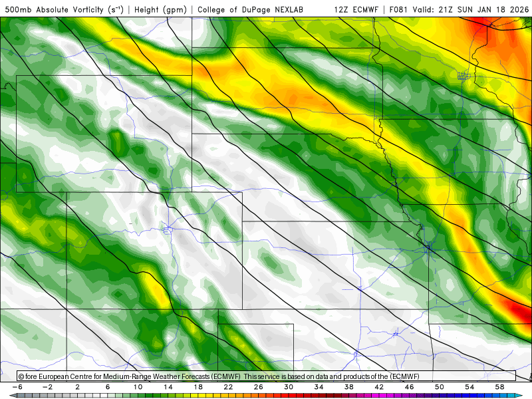Image resolution: width=532 pixels, height=399 pixels.
Task: Select the '12Z ECMWF' model run label
Action: click(x=356, y=10)
